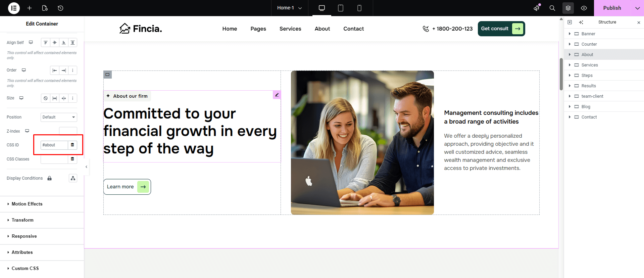Open the Finder search icon
Image resolution: width=644 pixels, height=278 pixels.
(552, 8)
